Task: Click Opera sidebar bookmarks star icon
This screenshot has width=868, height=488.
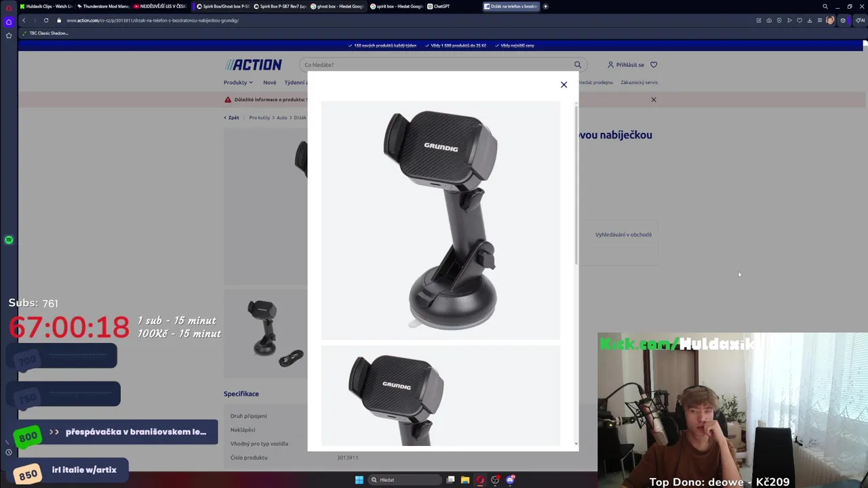Action: 9,35
